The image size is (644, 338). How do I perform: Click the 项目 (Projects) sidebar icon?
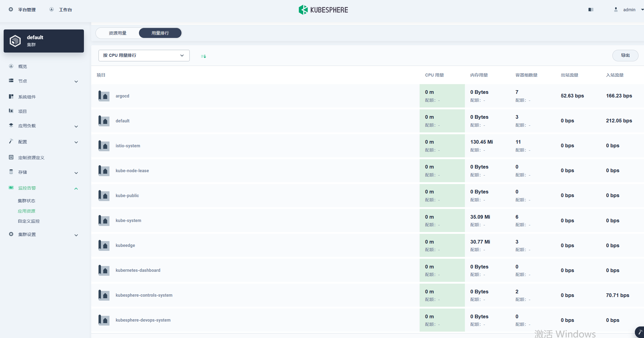pos(11,111)
